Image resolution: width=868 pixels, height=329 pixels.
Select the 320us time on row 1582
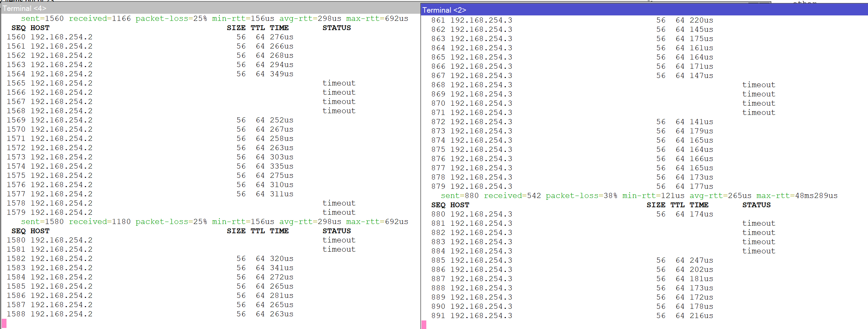coord(282,259)
